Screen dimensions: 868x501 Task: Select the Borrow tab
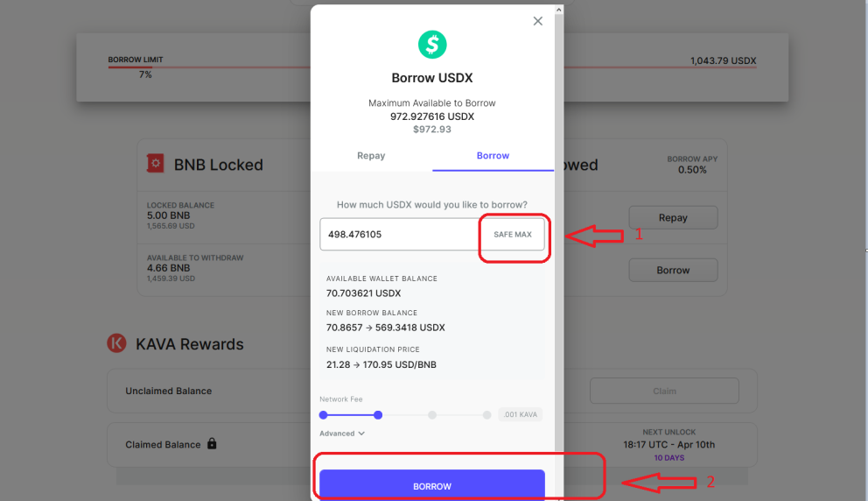493,156
